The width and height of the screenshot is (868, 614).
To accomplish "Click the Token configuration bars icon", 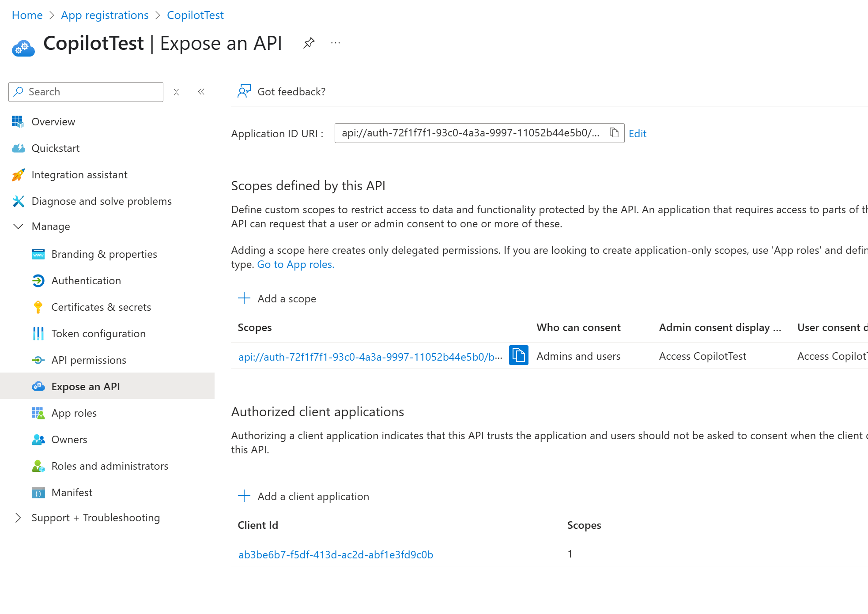I will pyautogui.click(x=38, y=334).
